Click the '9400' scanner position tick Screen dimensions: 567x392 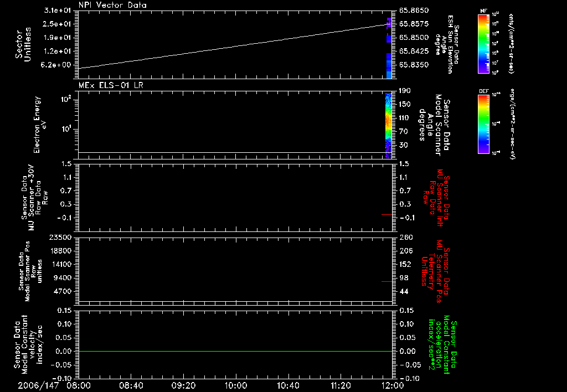pyautogui.click(x=63, y=278)
